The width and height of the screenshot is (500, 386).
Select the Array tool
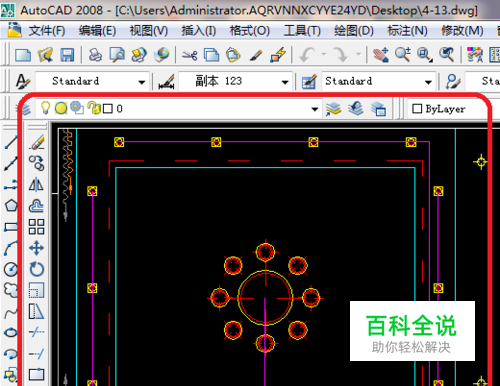[36, 227]
